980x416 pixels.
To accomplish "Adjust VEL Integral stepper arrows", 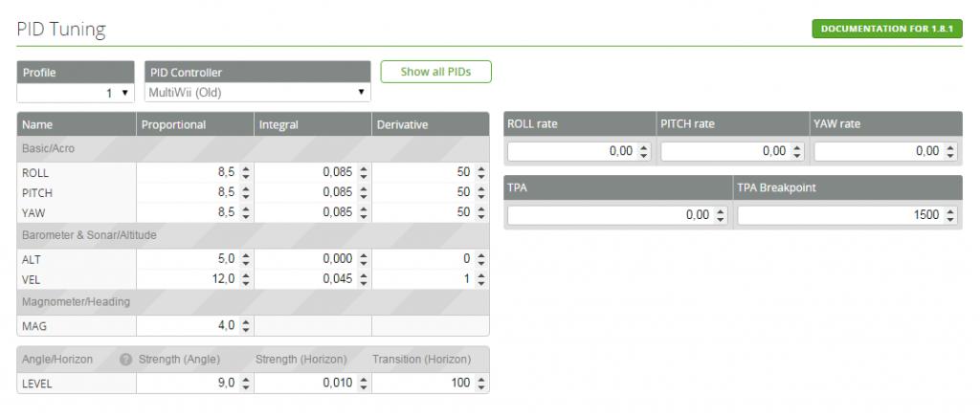I will pos(364,278).
